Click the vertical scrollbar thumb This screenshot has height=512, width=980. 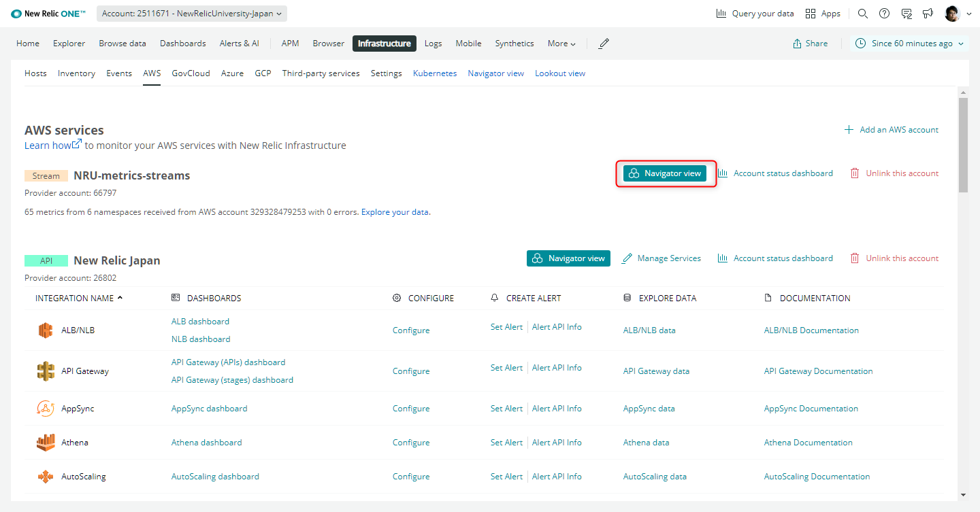click(962, 145)
